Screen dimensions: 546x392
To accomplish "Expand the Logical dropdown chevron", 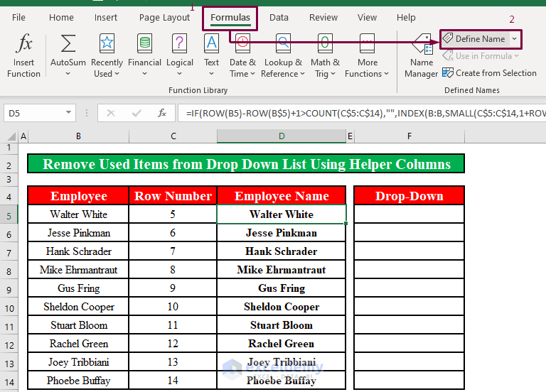I will [x=179, y=74].
